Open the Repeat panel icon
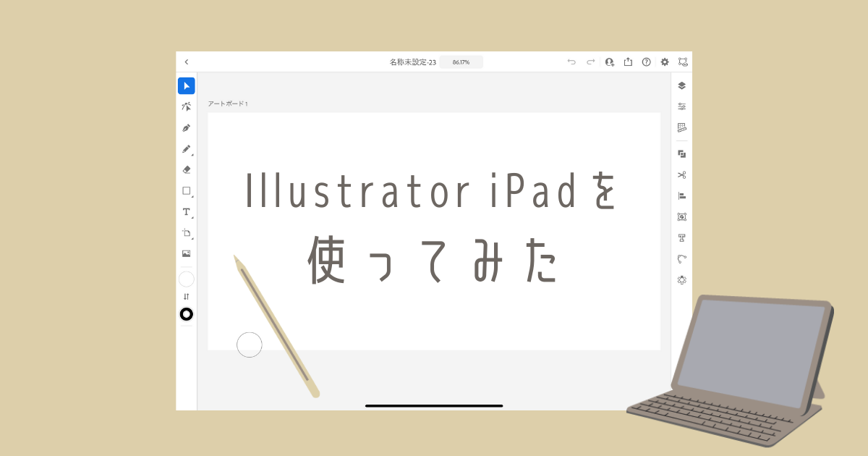The width and height of the screenshot is (868, 456). click(x=681, y=279)
